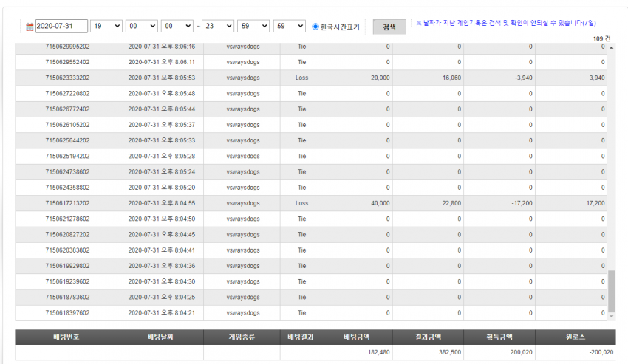Select the 한국시간표기 radio button

(315, 27)
